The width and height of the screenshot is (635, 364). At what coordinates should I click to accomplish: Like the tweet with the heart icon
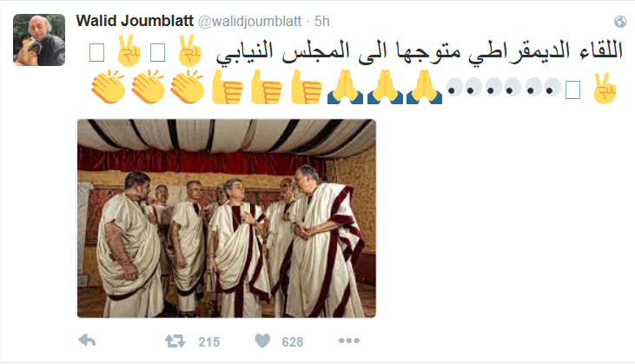(x=262, y=341)
